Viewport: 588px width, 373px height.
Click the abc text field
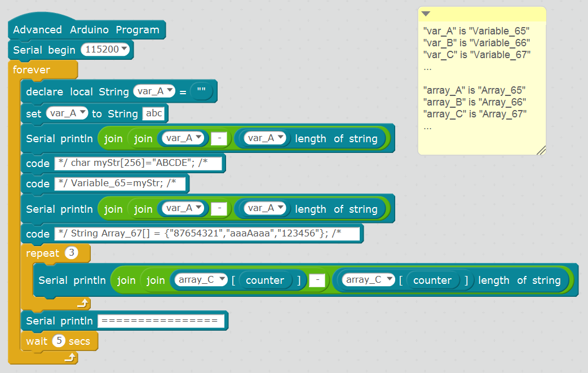(x=154, y=113)
